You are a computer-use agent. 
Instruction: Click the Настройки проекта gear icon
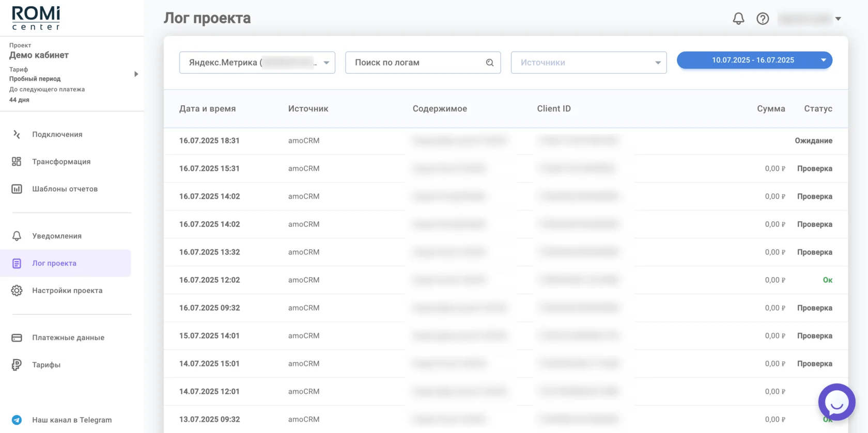(x=17, y=291)
